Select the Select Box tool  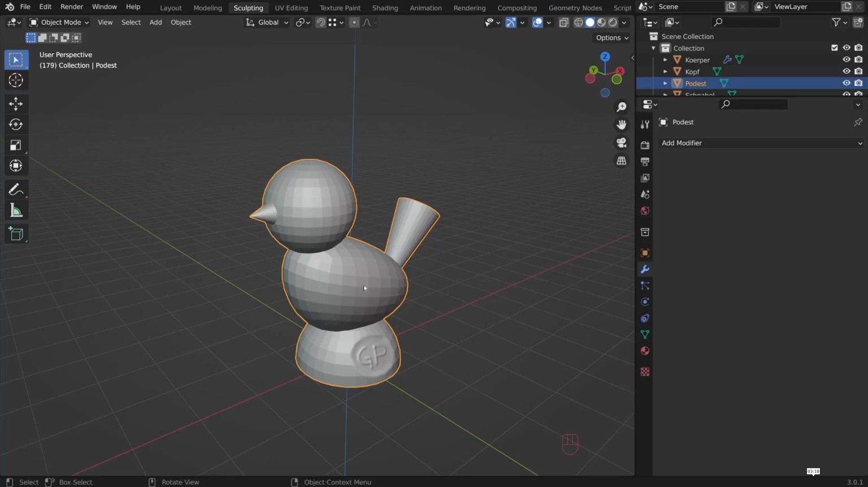tap(16, 59)
